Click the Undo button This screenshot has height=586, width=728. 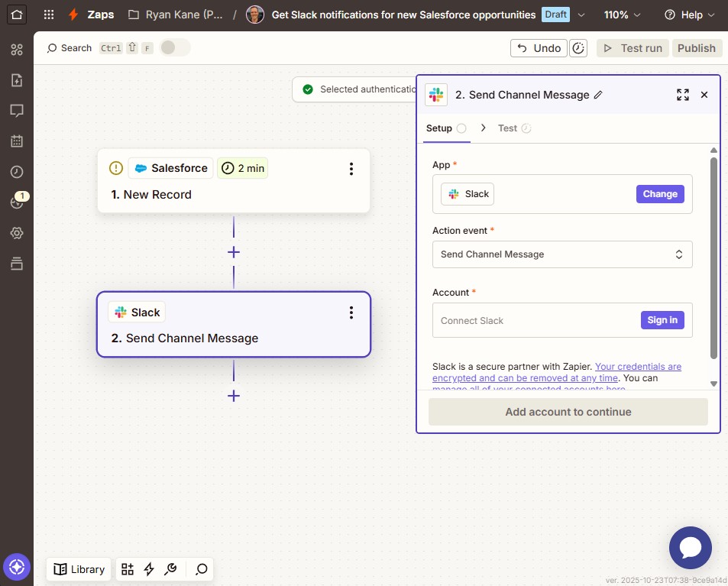(x=539, y=48)
